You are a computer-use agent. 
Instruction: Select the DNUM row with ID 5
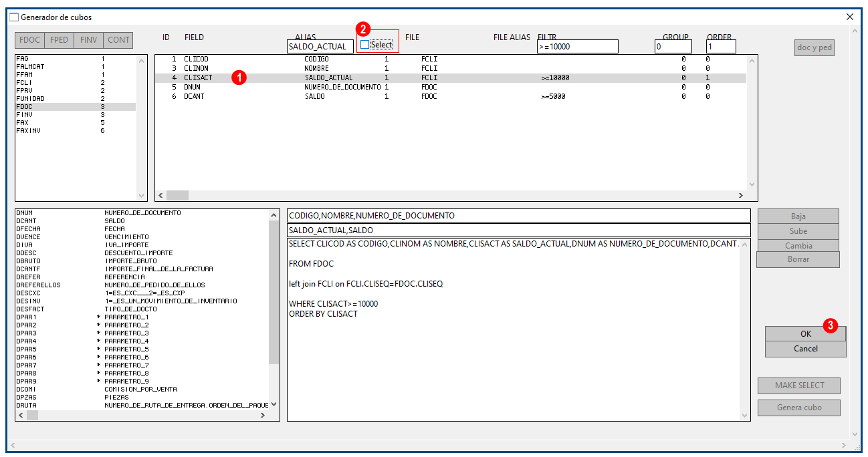[451, 87]
